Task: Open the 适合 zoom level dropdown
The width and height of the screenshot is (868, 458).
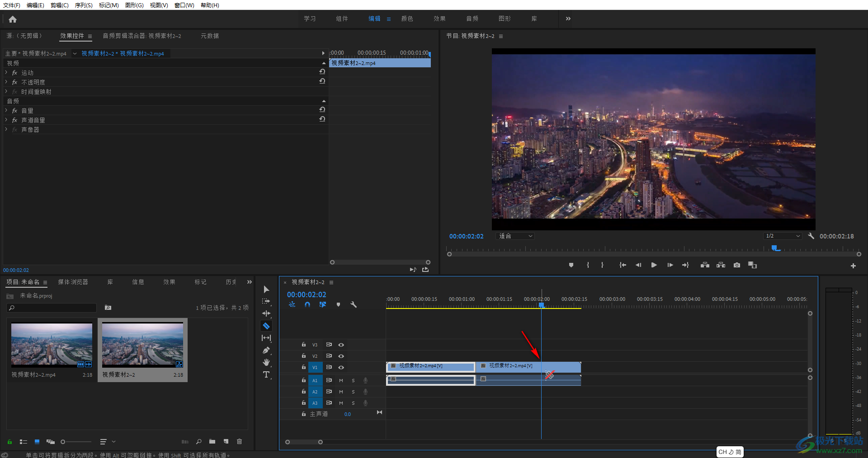Action: [515, 236]
